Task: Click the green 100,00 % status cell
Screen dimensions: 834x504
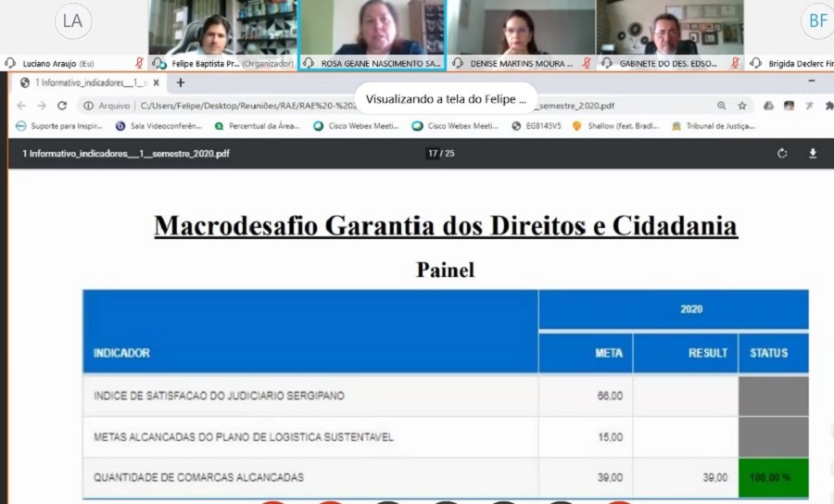Action: [x=773, y=477]
